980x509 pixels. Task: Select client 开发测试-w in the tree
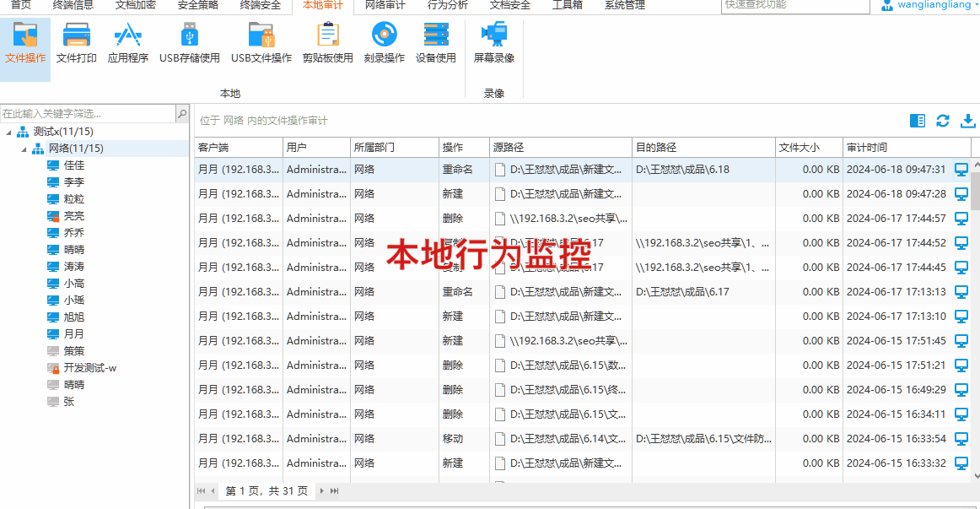point(89,368)
